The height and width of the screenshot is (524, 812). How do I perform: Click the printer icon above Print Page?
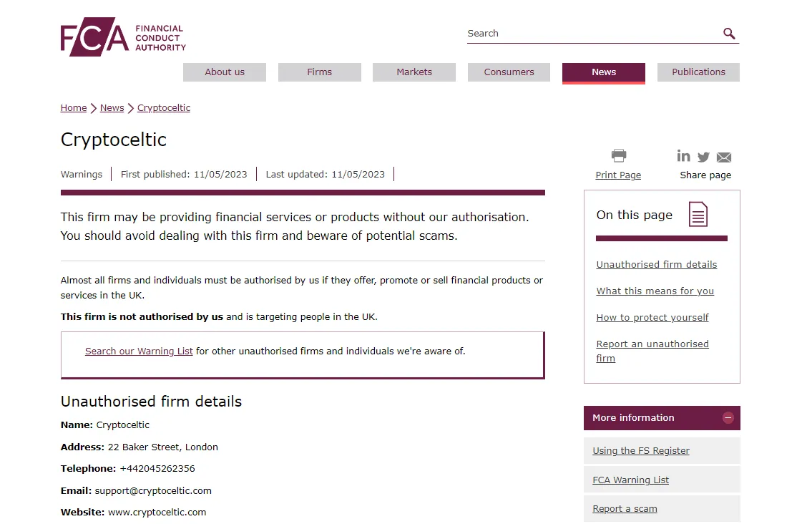tap(618, 155)
